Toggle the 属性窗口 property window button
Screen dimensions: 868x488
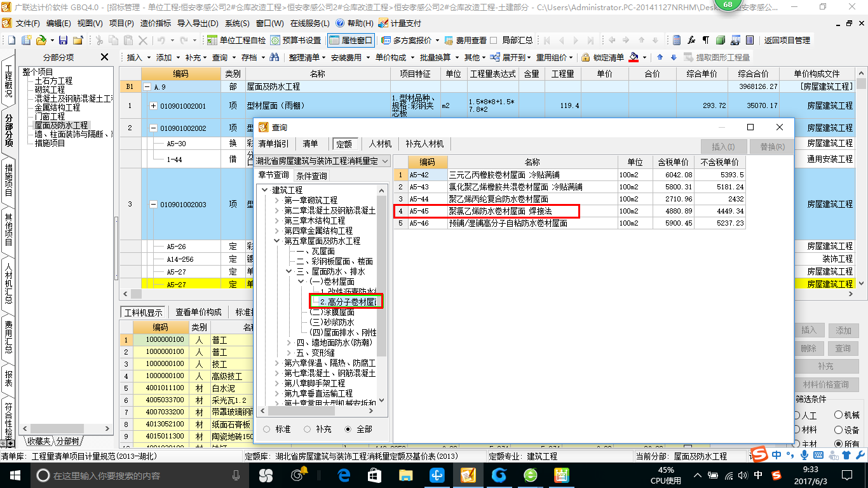pyautogui.click(x=350, y=40)
